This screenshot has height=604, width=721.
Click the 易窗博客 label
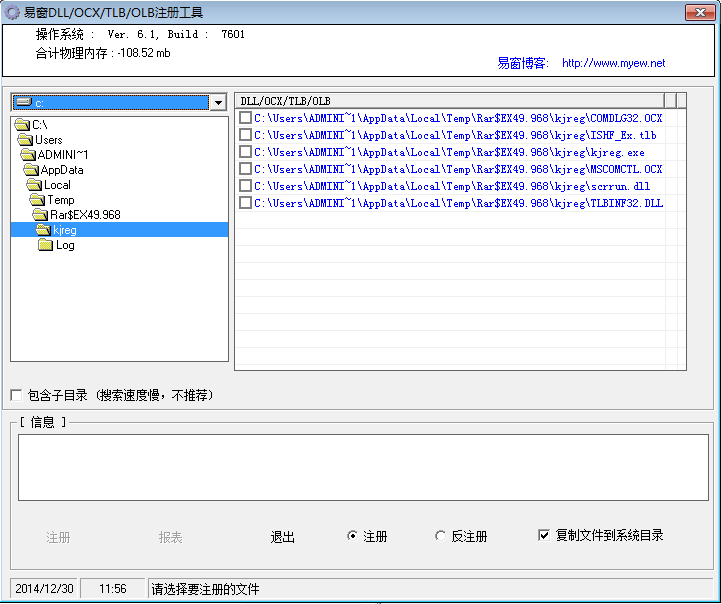point(523,63)
